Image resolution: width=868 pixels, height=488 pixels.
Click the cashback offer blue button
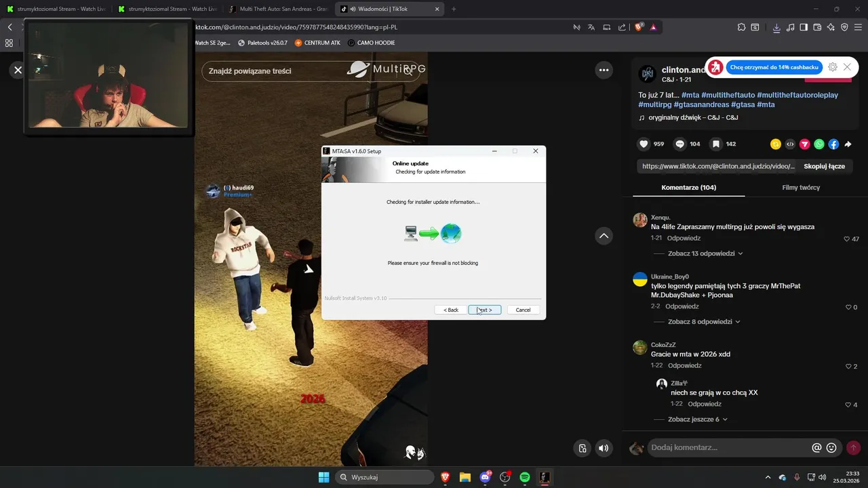tap(775, 67)
